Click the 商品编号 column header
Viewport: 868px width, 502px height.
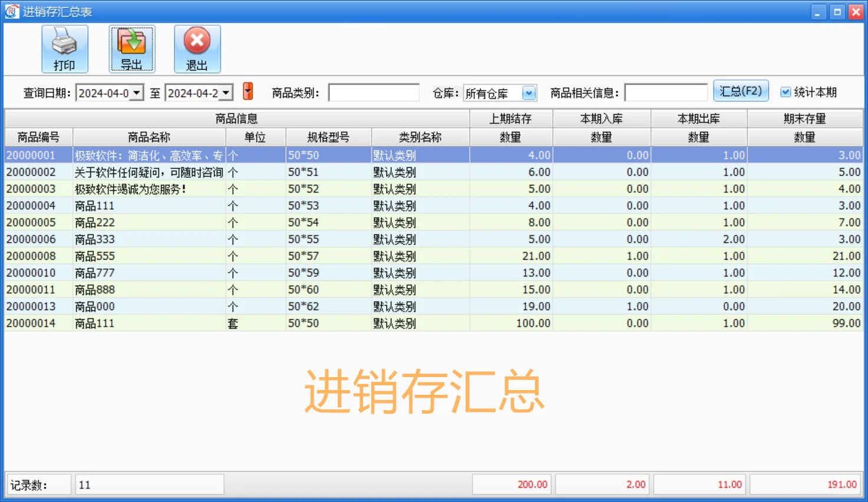click(x=38, y=136)
